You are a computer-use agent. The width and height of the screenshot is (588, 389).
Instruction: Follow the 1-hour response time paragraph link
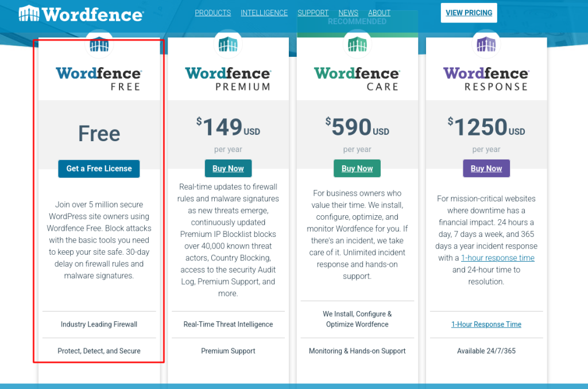pyautogui.click(x=497, y=258)
